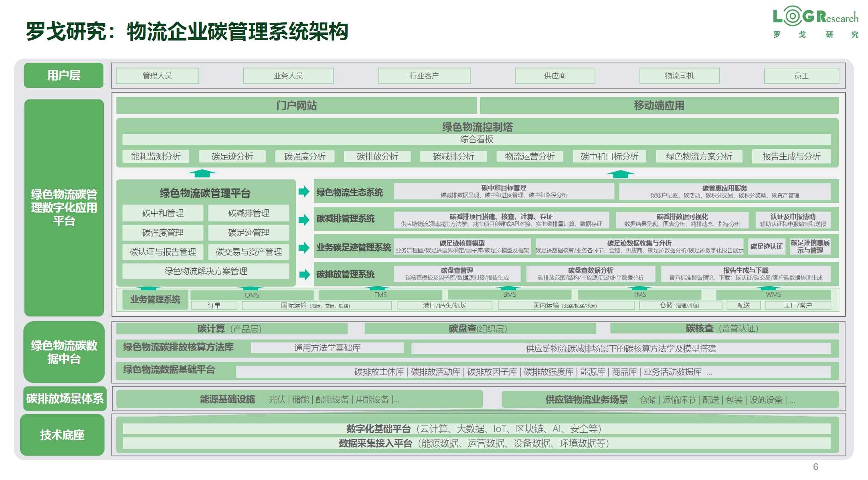Click the OMS bar
Screen dimensions: 868x480
pyautogui.click(x=252, y=295)
